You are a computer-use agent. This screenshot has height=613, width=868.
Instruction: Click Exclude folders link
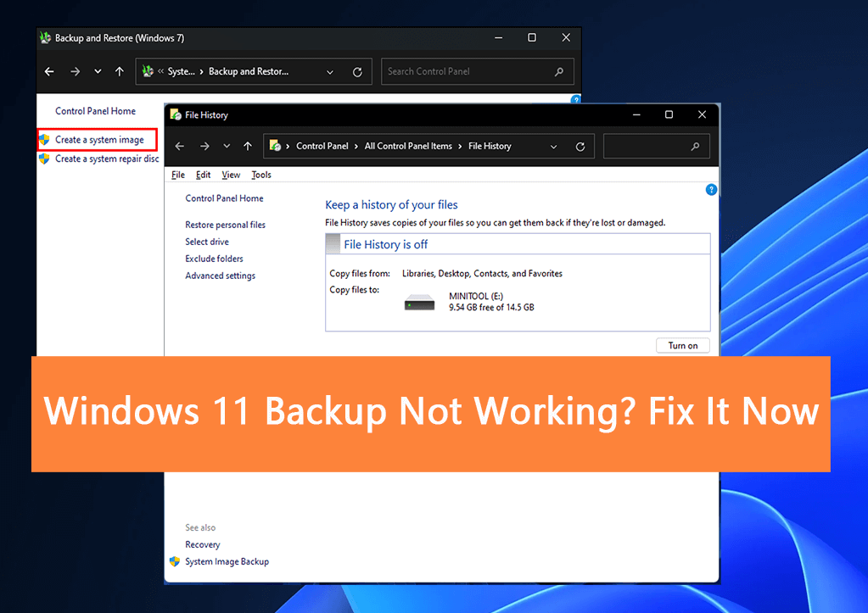(214, 259)
